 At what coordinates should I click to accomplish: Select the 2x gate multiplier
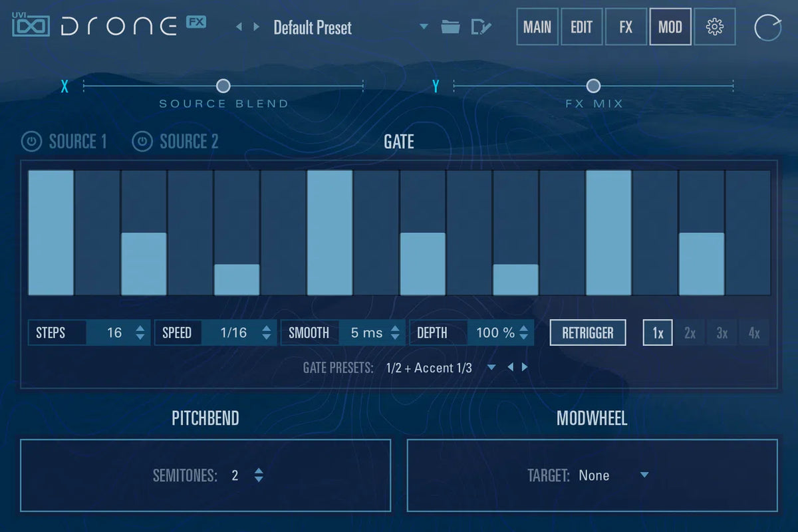pos(690,333)
